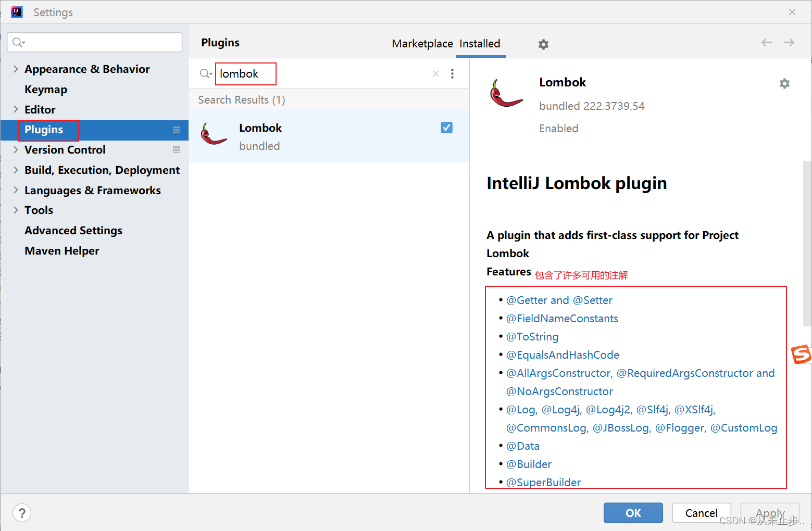This screenshot has height=531, width=812.
Task: Clear the lombok search text
Action: tap(435, 74)
